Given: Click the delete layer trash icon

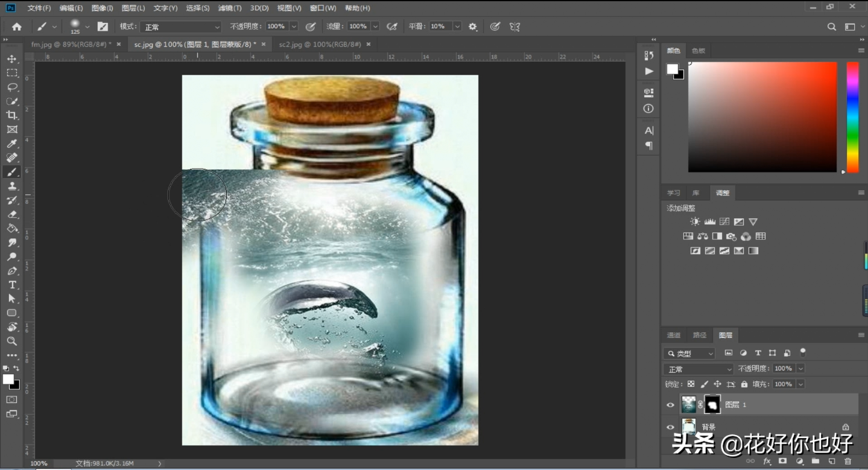Looking at the screenshot, I should pyautogui.click(x=847, y=461).
